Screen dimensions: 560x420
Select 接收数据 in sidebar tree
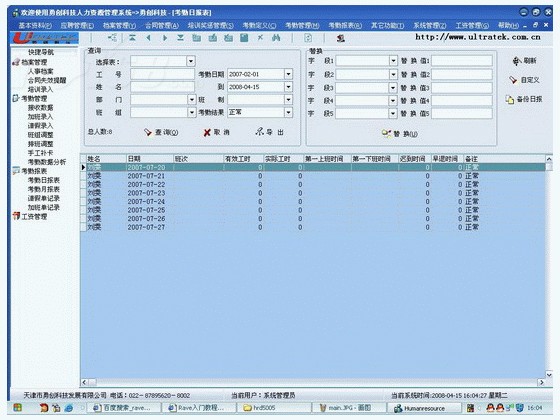point(40,108)
